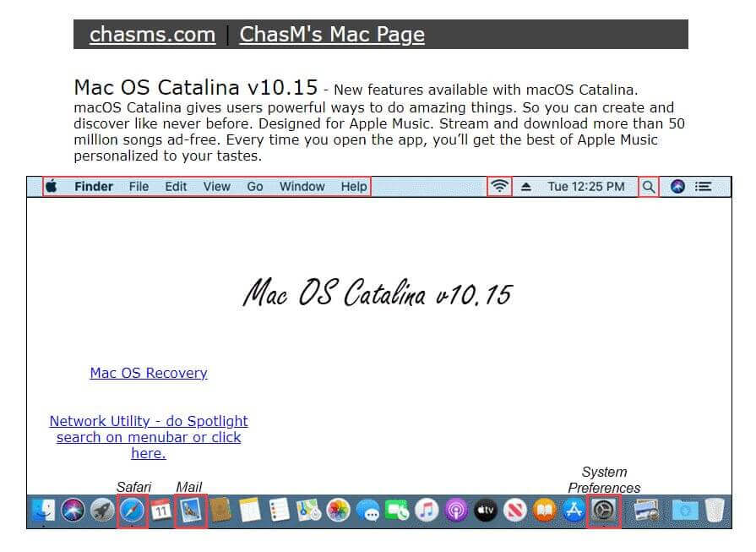Open the View menu
Screen dimensions: 756x552
coord(216,186)
